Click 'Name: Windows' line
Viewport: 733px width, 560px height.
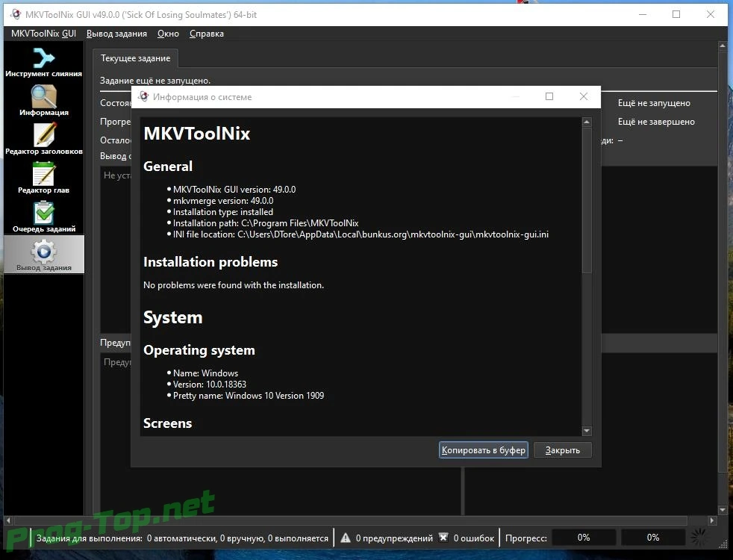click(205, 373)
